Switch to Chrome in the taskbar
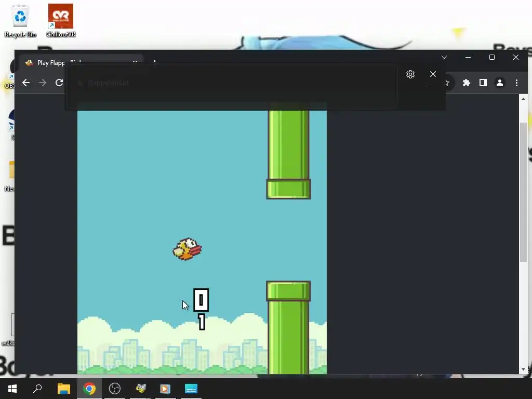532x399 pixels. tap(89, 389)
